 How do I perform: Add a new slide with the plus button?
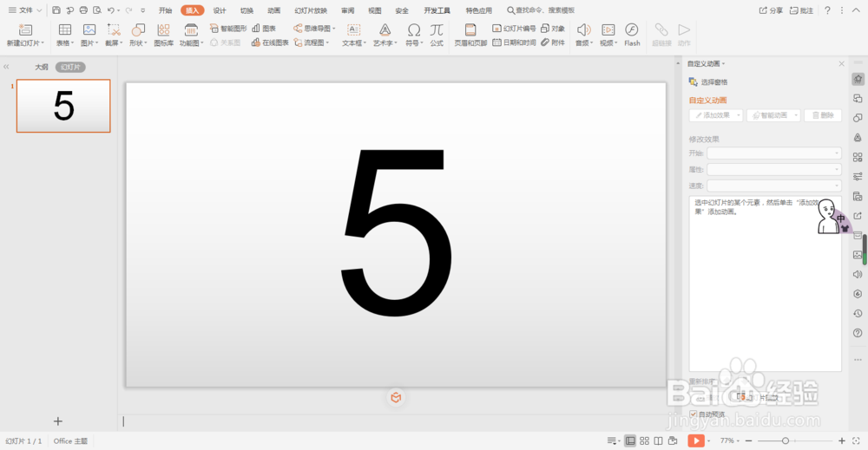click(x=57, y=421)
